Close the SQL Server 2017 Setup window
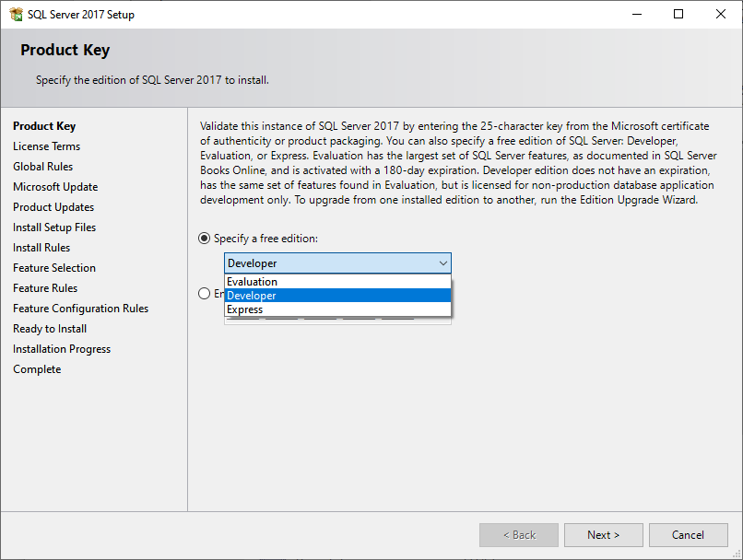743x560 pixels. point(721,14)
